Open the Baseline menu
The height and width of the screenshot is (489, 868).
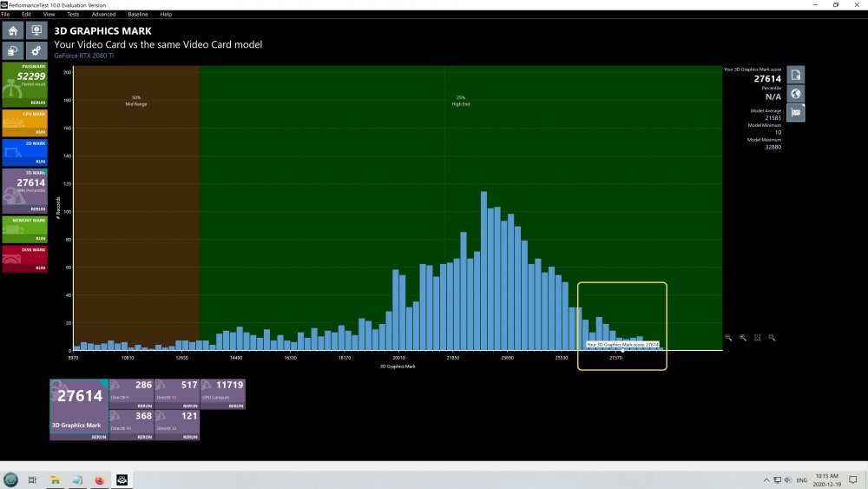click(x=137, y=14)
